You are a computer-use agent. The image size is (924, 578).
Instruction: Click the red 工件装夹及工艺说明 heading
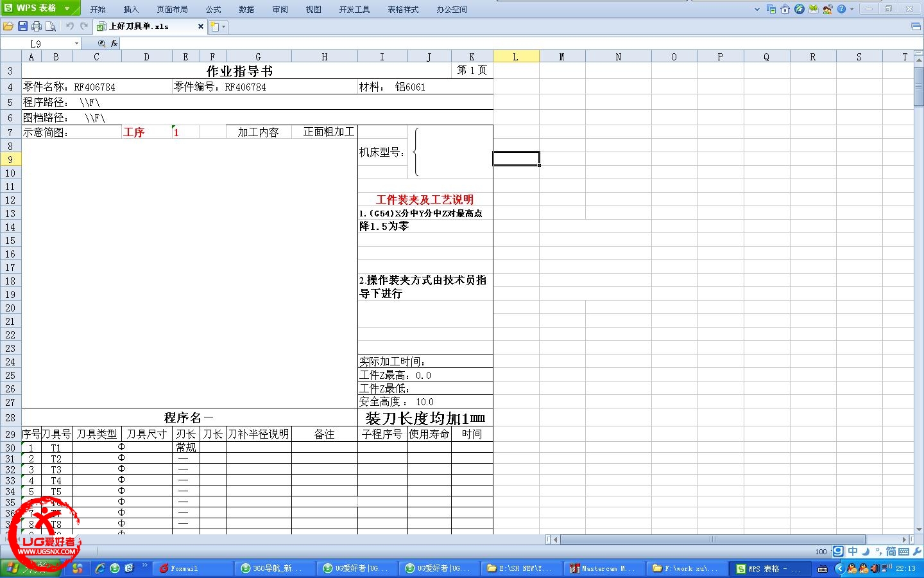tap(425, 200)
